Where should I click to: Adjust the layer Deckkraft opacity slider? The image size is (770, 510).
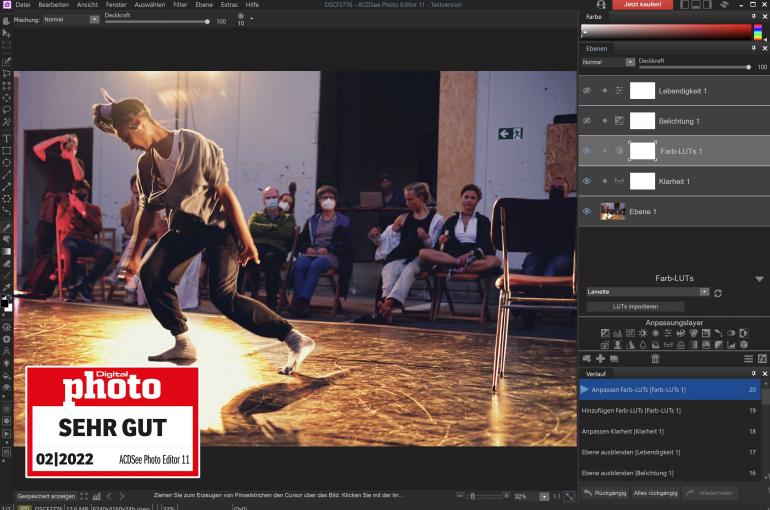pyautogui.click(x=694, y=67)
